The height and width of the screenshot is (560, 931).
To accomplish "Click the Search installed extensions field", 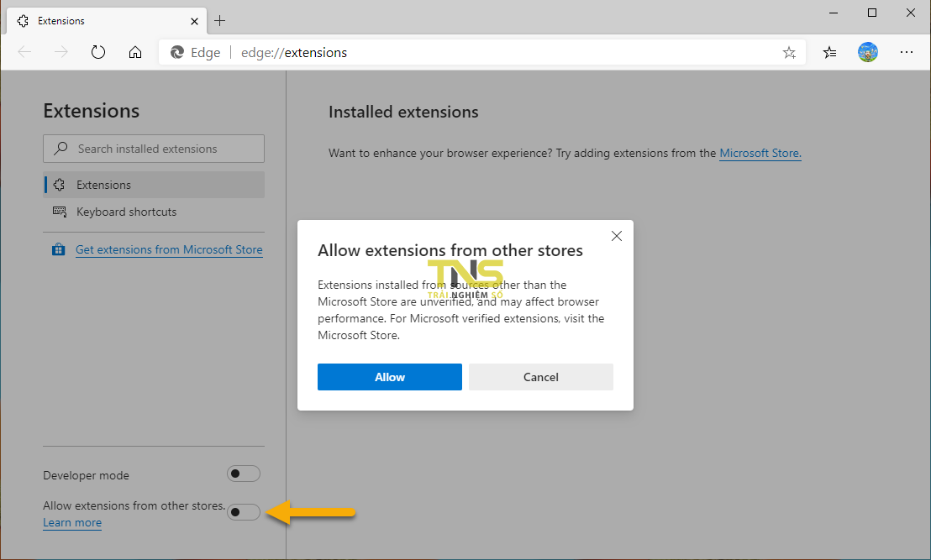I will click(x=153, y=148).
